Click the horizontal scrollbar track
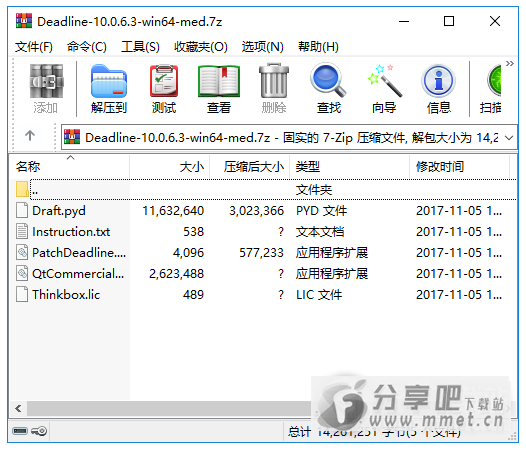Screen dimensions: 526x450 point(169,409)
